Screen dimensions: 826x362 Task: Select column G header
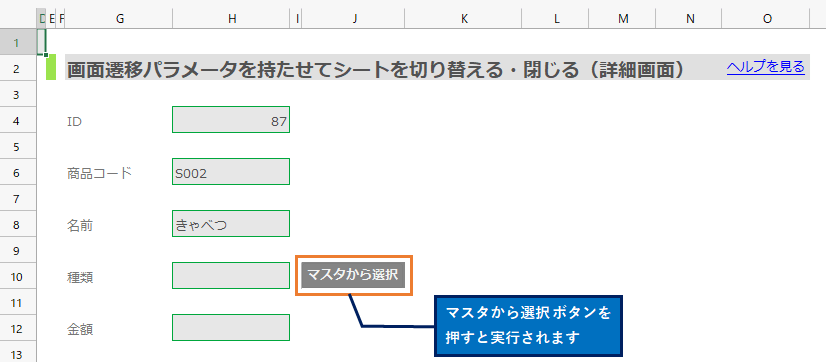click(120, 18)
